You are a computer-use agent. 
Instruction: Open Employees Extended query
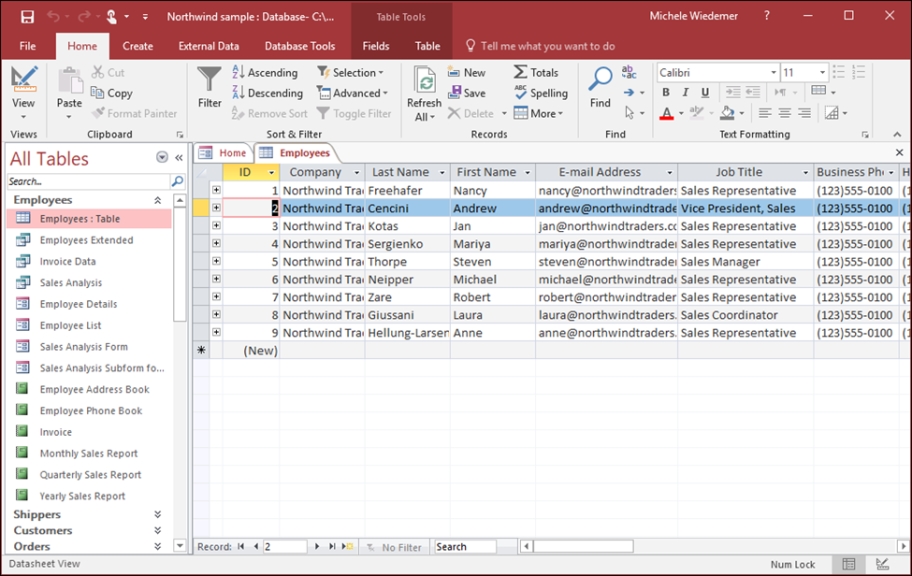[x=86, y=240]
